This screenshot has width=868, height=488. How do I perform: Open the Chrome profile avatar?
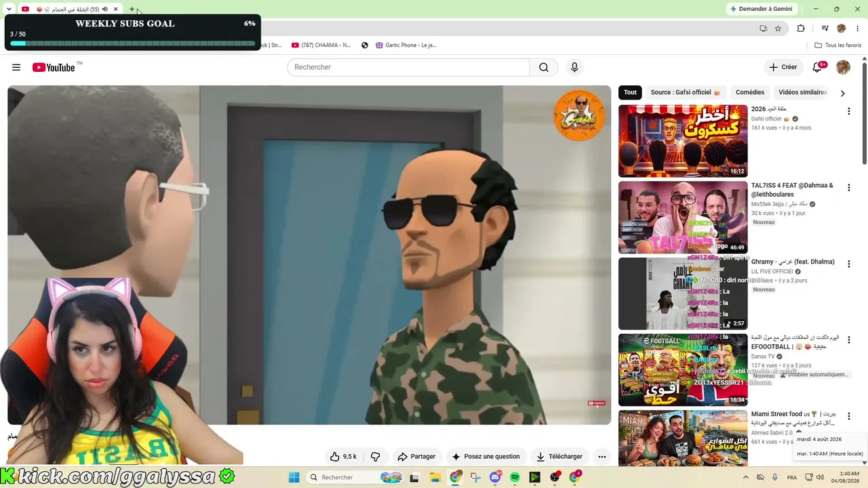tap(842, 28)
